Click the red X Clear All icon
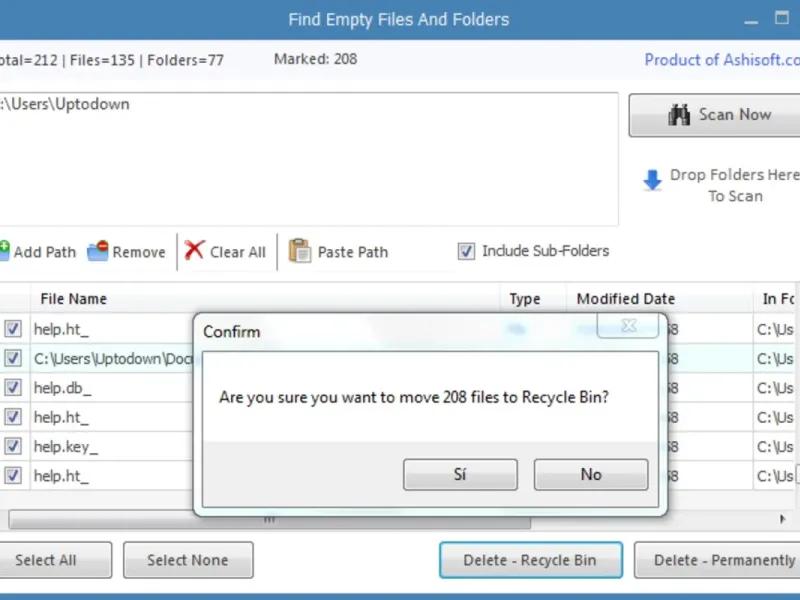 pos(194,251)
